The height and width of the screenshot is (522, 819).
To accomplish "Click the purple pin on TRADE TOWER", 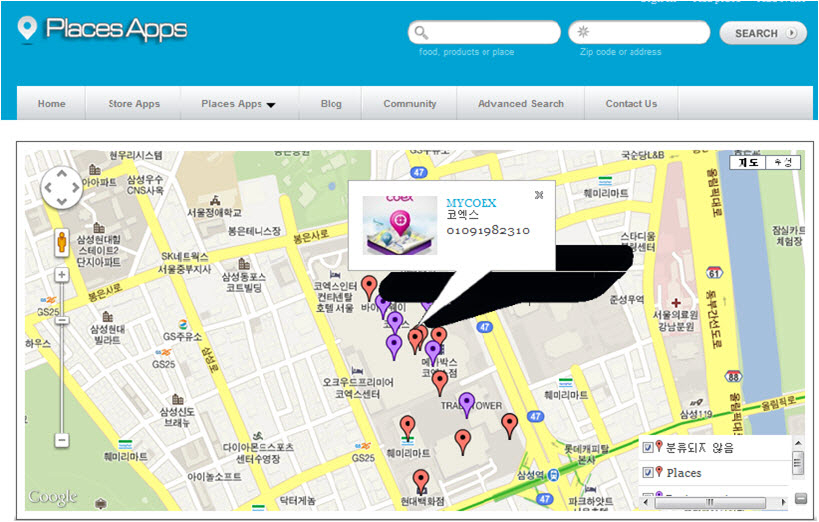I will (466, 405).
